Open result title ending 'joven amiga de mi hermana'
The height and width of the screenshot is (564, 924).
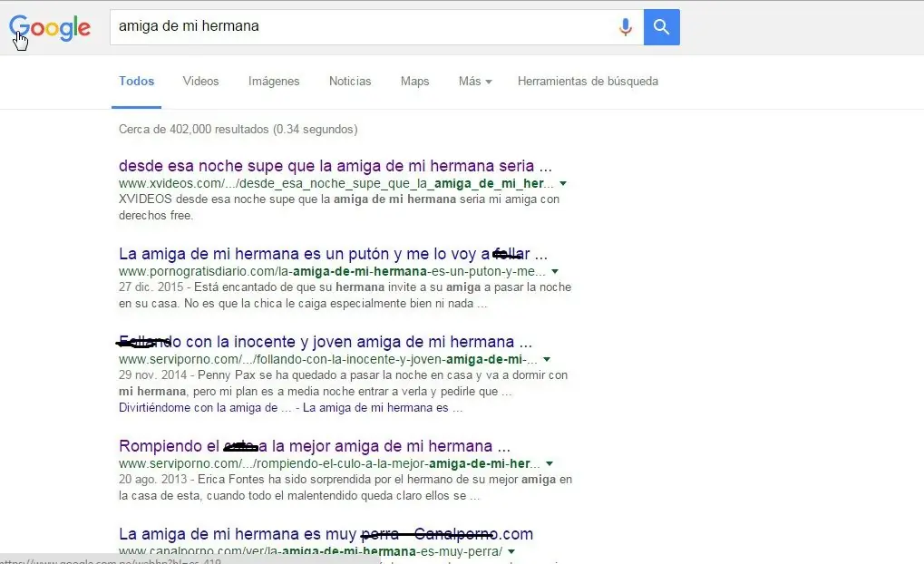click(x=326, y=342)
